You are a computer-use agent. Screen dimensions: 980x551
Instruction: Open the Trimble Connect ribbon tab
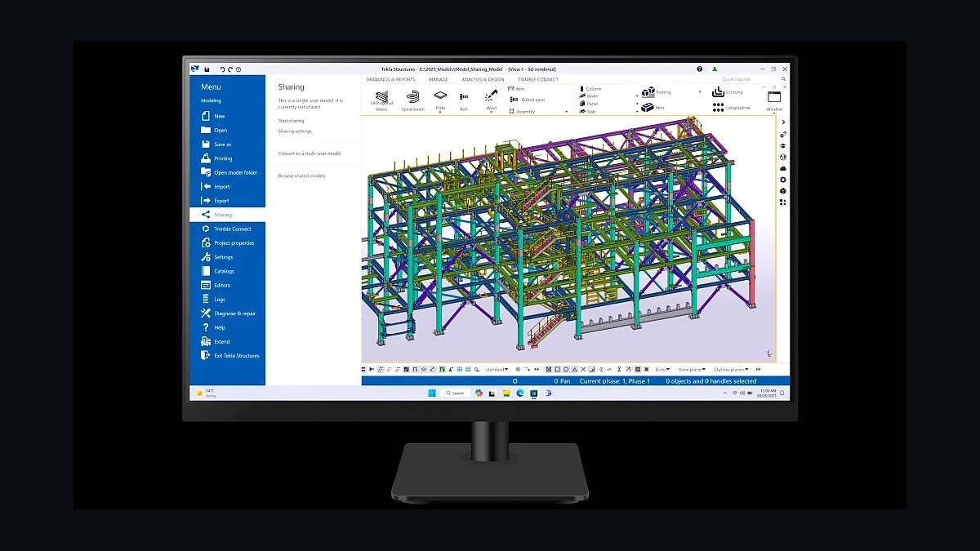click(x=538, y=80)
